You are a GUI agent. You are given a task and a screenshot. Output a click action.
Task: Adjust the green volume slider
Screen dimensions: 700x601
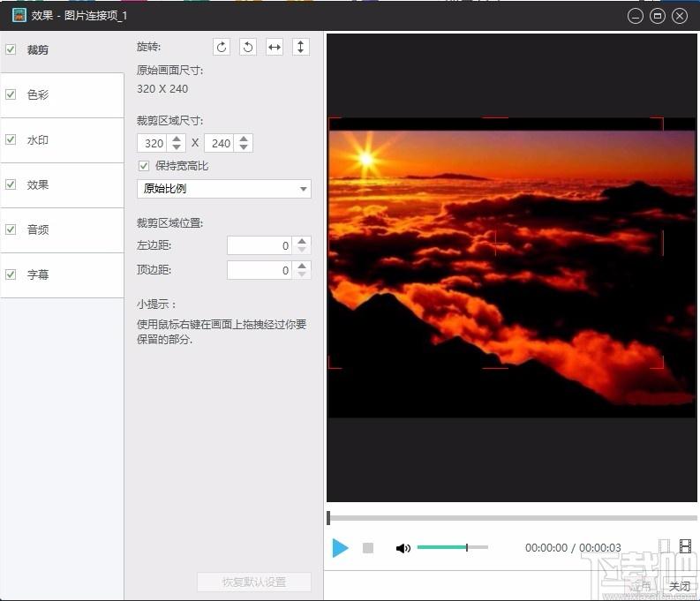tap(452, 547)
